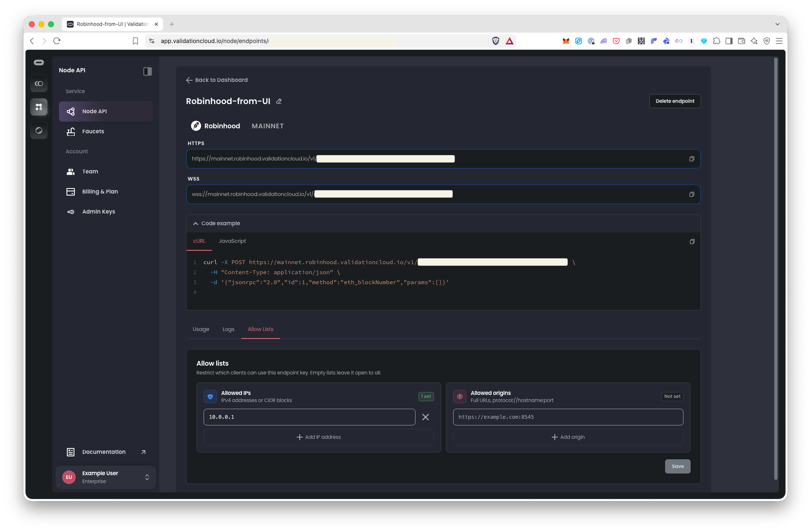
Task: Select the circular icon in the left rail
Action: [39, 130]
